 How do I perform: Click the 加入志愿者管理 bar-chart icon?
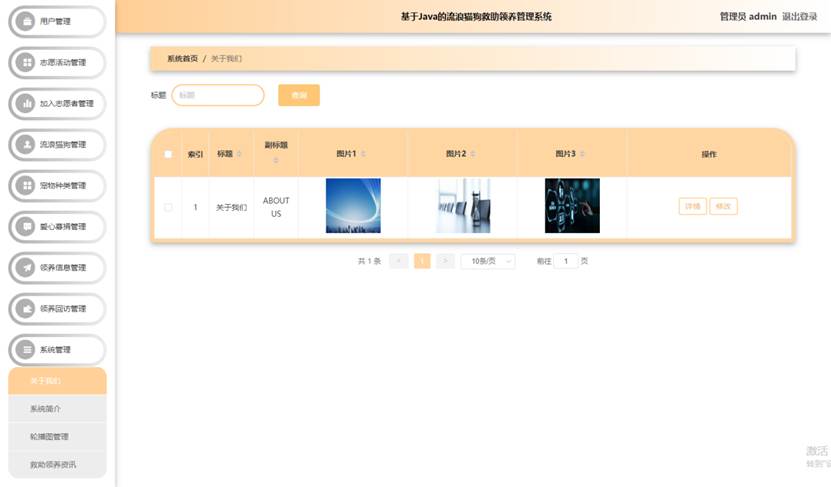25,103
